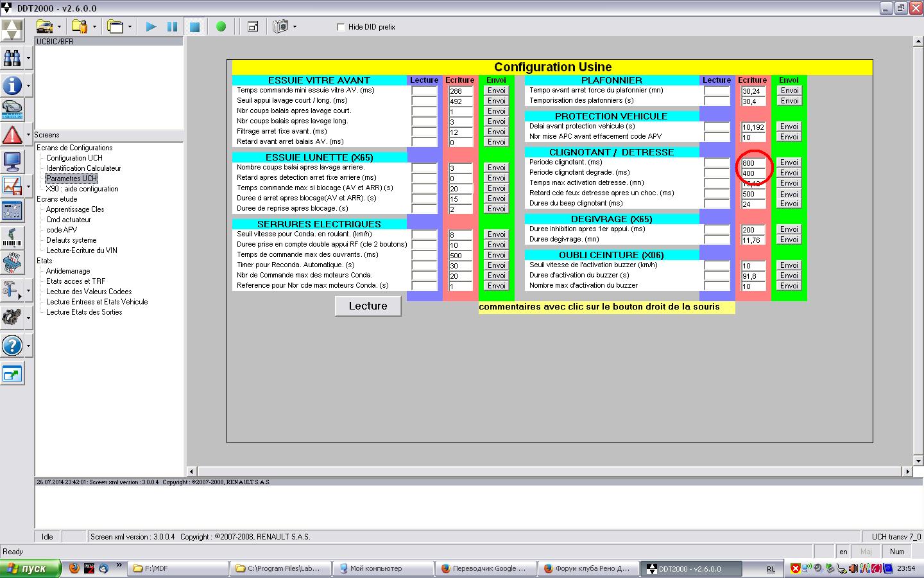
Task: Enable the Hide DID prefix checkbox
Action: [x=341, y=27]
